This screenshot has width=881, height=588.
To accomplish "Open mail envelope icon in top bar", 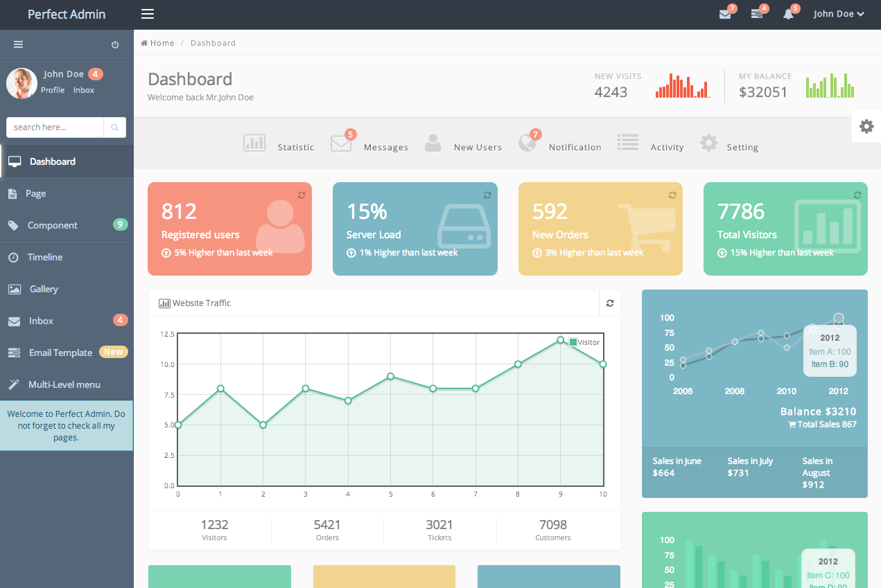I will (725, 15).
